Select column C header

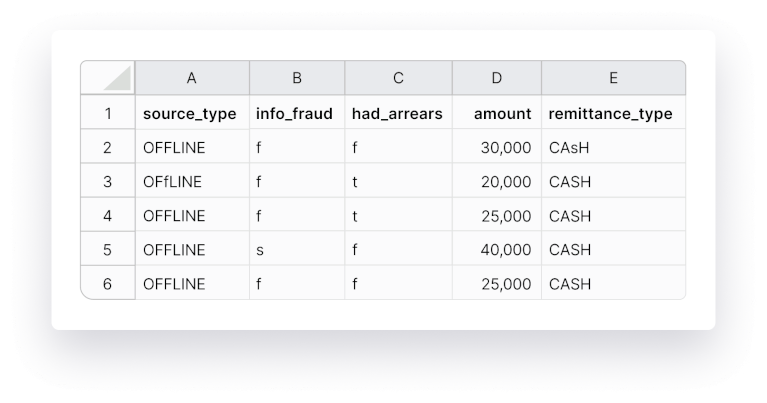(399, 78)
